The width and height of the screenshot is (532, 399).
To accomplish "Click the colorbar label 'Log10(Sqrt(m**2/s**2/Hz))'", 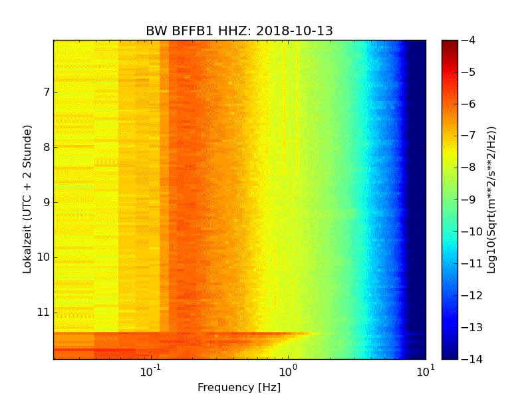I will tap(491, 199).
